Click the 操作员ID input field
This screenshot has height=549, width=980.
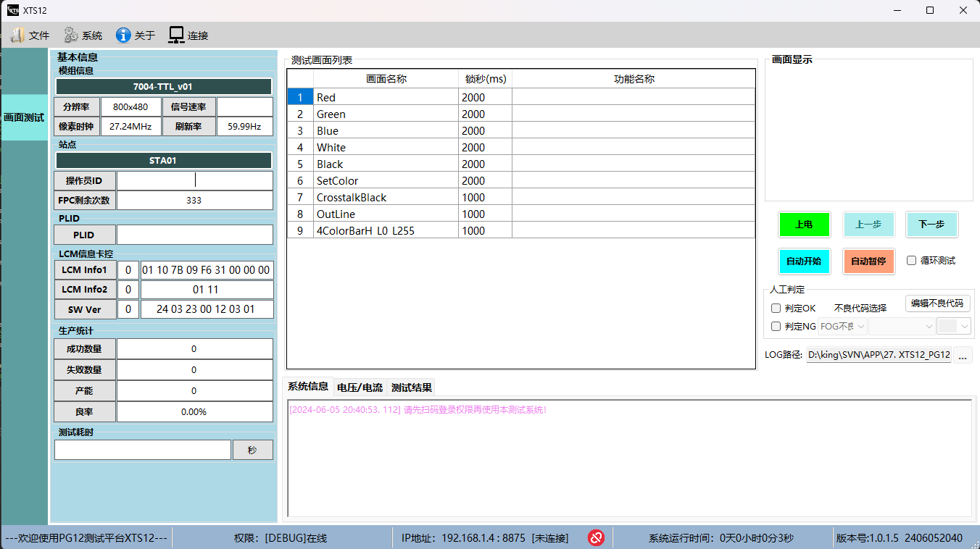pyautogui.click(x=195, y=180)
